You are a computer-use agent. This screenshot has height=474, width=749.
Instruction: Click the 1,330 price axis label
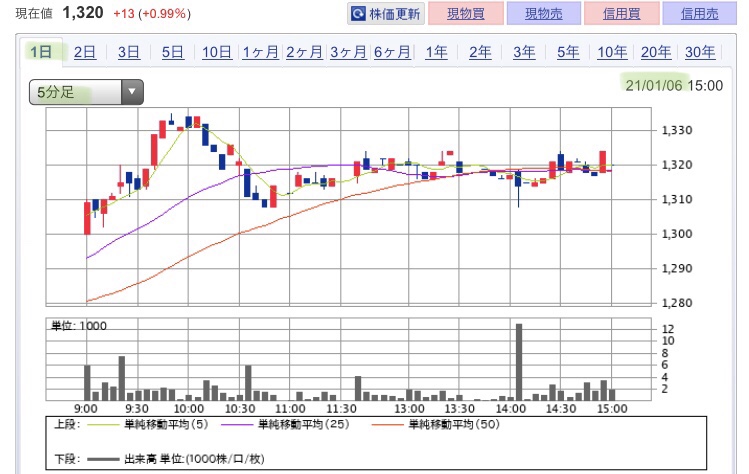pos(677,130)
